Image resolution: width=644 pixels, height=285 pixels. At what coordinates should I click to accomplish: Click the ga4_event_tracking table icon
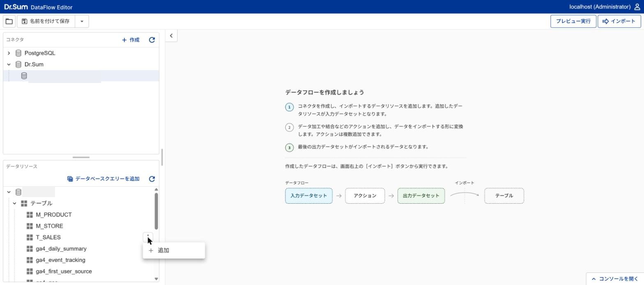tap(30, 260)
